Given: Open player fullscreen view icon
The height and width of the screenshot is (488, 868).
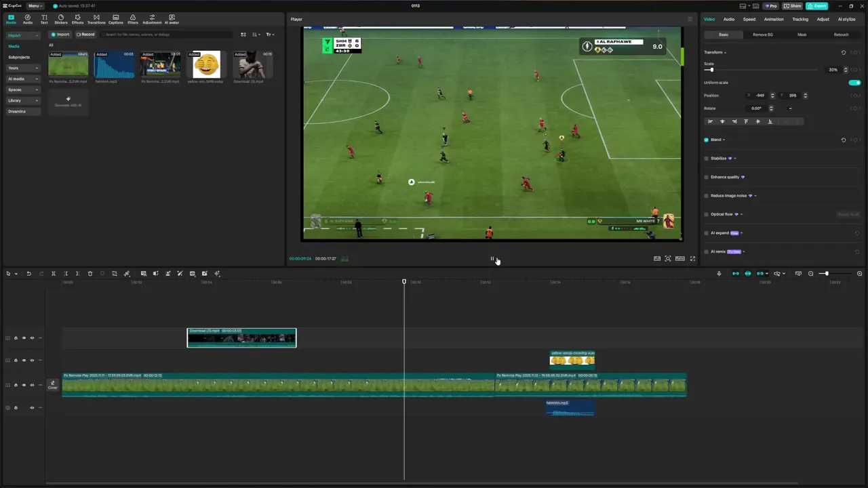Looking at the screenshot, I should 692,259.
